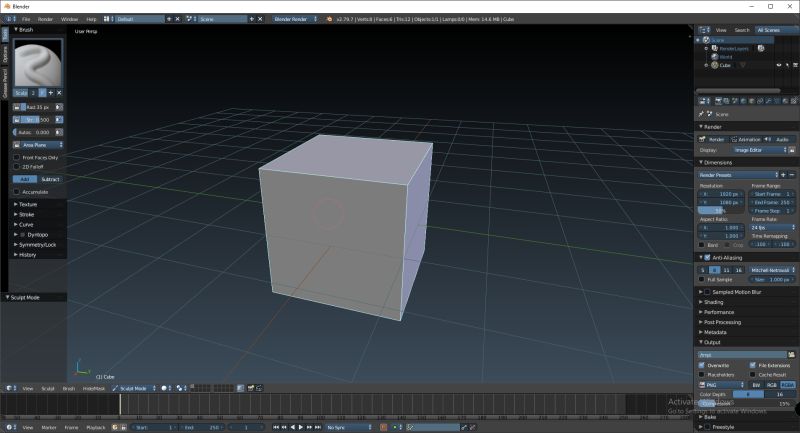Screen dimensions: 800x433
Task: Open the Image Editor display dropdown
Action: point(760,150)
